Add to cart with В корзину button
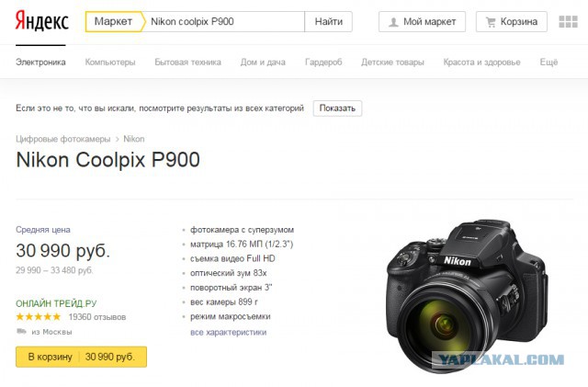 82,357
